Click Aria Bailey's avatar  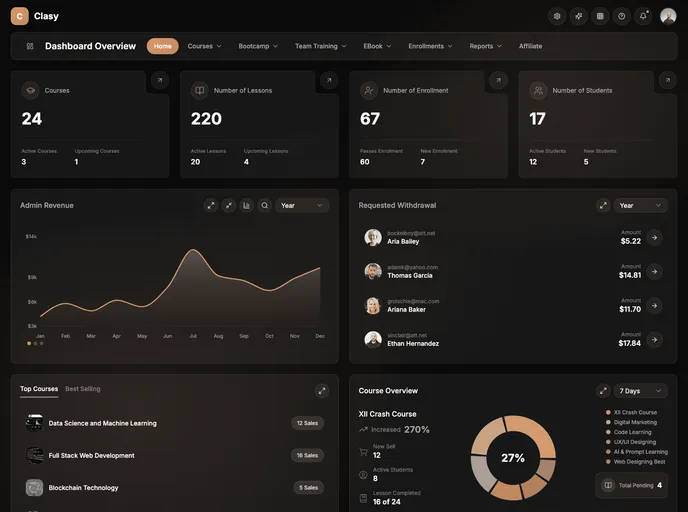point(373,237)
